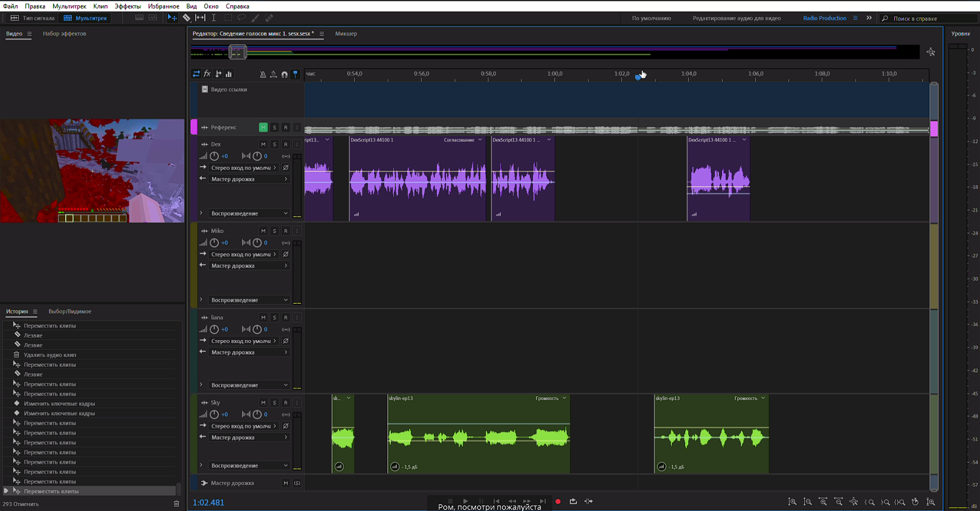980x511 pixels.
Task: Arm Miko track for recording
Action: point(286,231)
